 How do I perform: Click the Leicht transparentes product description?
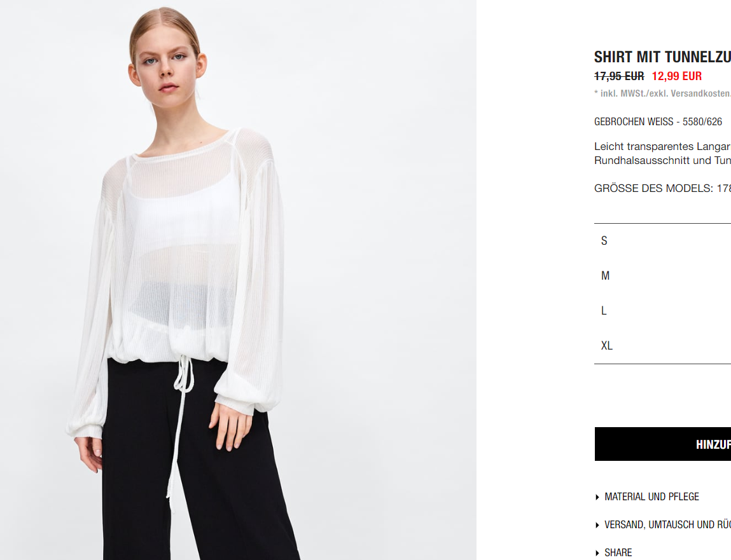pyautogui.click(x=662, y=153)
